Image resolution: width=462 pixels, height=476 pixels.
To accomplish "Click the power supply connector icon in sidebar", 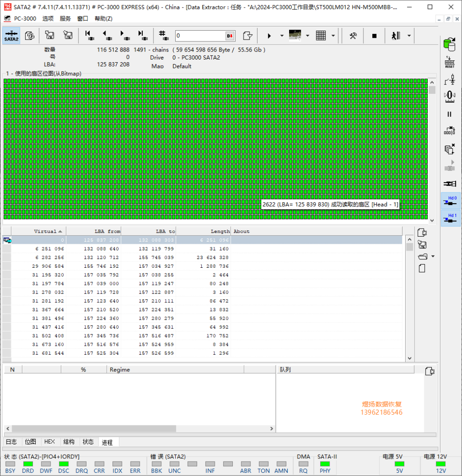I will click(x=449, y=79).
